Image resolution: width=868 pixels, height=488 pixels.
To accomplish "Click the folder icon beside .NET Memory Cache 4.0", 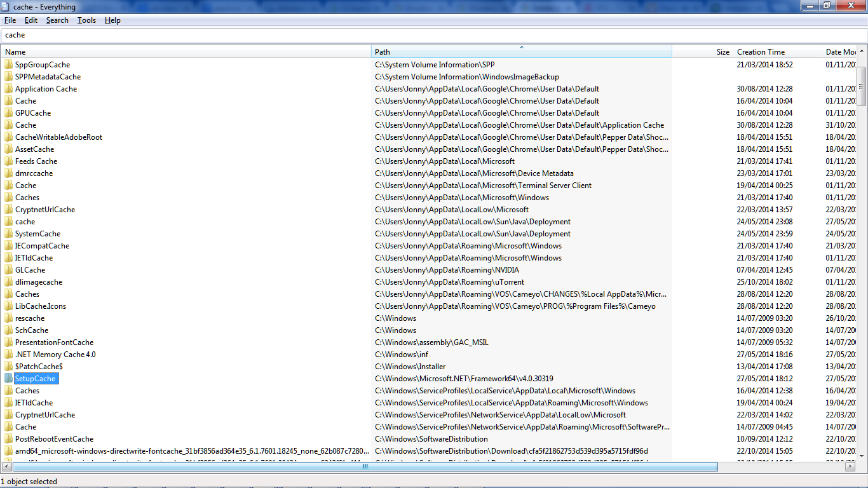I will point(8,355).
